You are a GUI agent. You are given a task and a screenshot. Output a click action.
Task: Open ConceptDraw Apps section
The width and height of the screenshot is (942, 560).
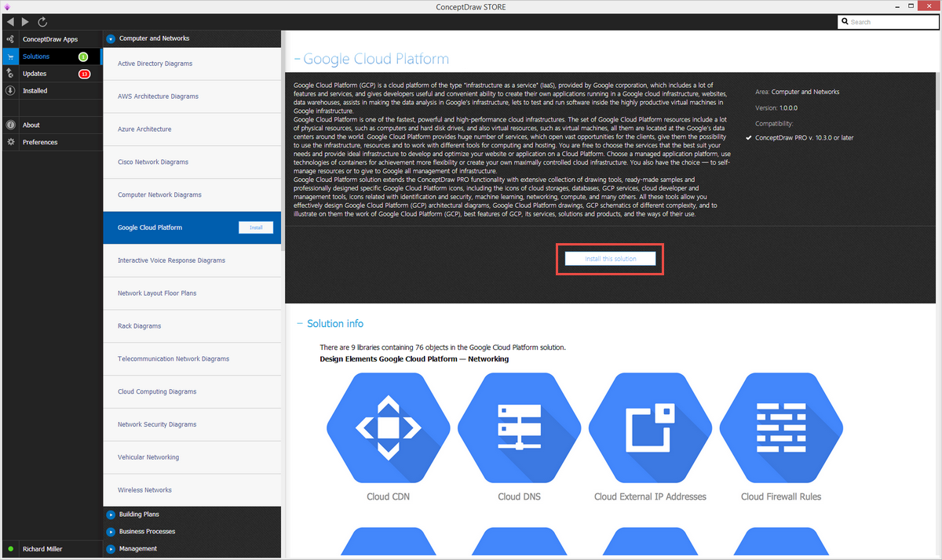pyautogui.click(x=50, y=39)
